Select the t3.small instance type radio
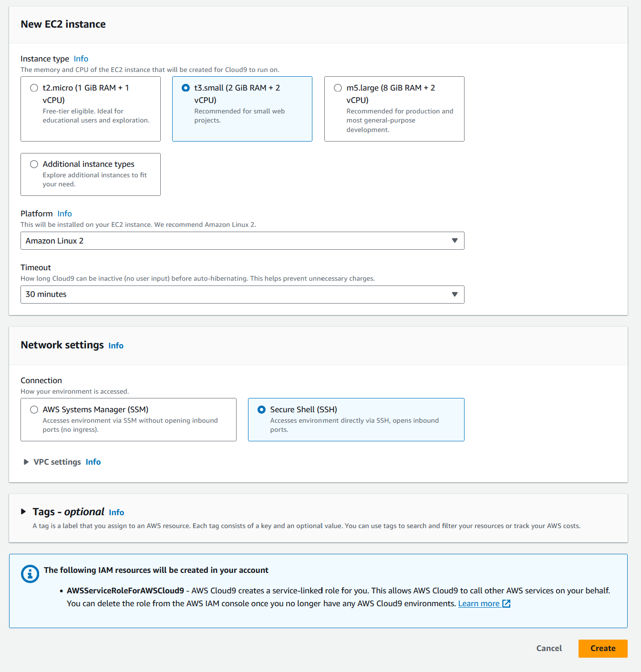This screenshot has height=672, width=641. point(186,88)
